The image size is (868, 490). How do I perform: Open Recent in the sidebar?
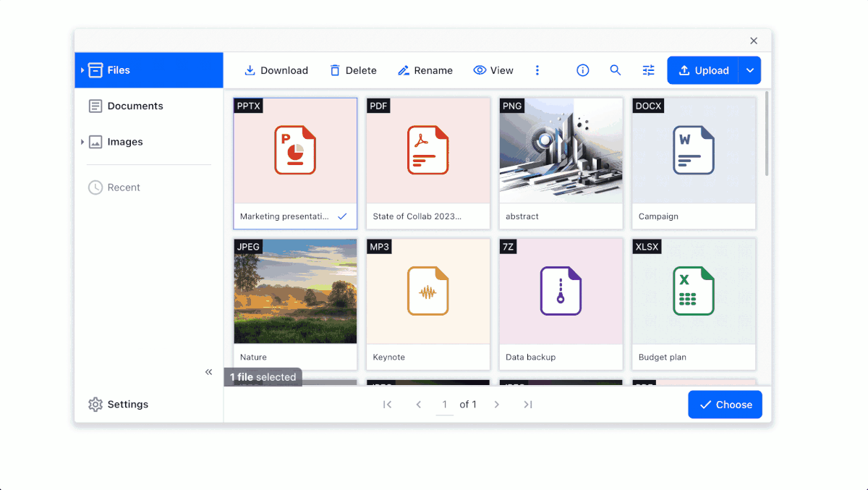[123, 187]
